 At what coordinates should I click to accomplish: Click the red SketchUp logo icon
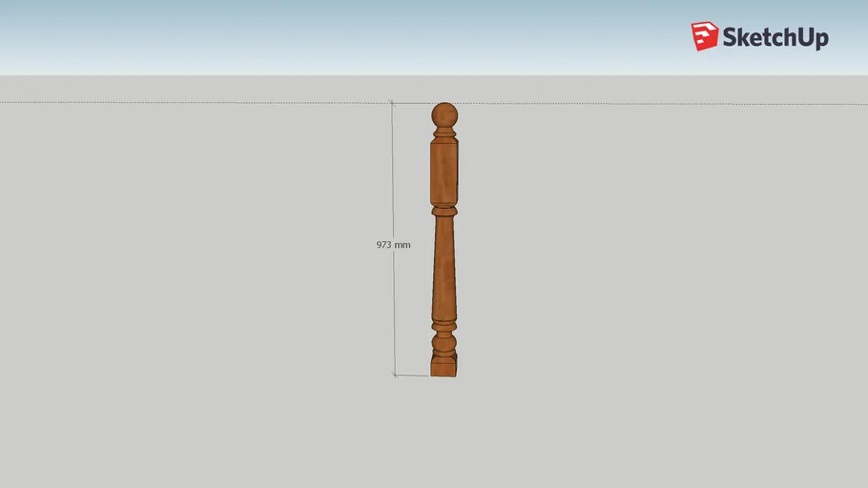click(x=704, y=36)
